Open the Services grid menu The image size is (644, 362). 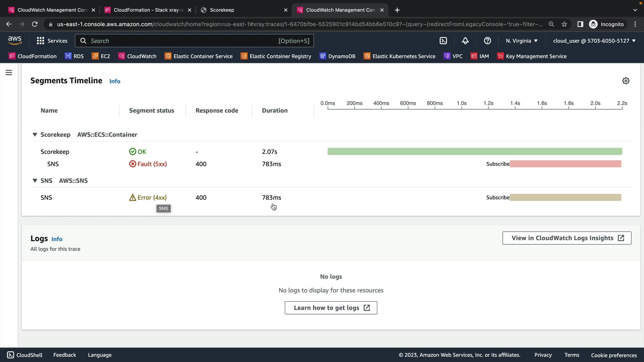pyautogui.click(x=52, y=41)
